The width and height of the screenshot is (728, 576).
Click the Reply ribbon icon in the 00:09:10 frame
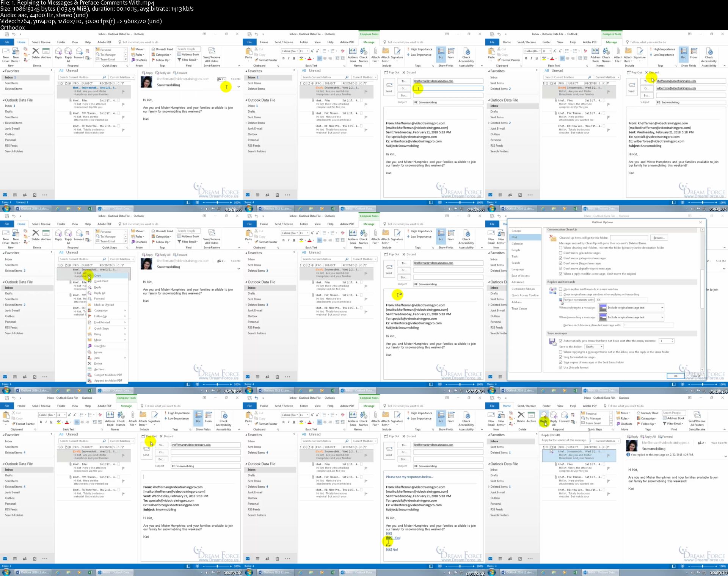(544, 418)
